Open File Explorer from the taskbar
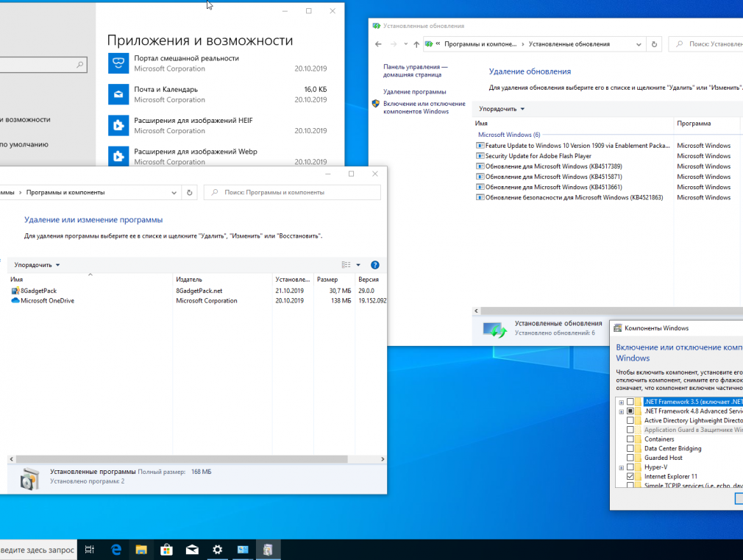Viewport: 743px width, 560px height. point(141,550)
